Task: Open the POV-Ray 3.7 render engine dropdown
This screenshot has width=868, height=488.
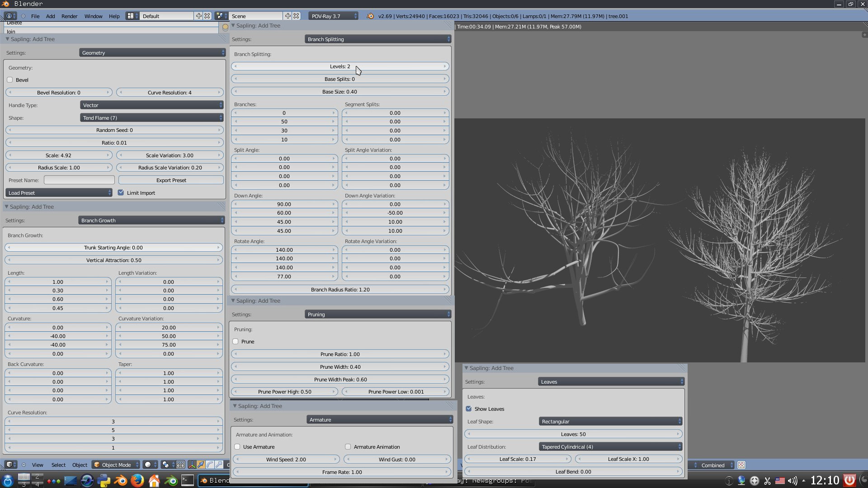Action: (x=333, y=16)
